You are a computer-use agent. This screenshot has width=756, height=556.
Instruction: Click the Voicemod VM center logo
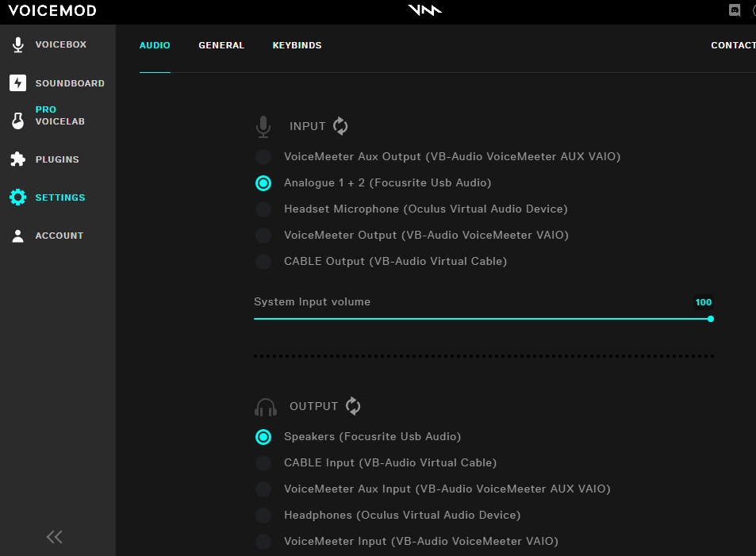(x=424, y=10)
